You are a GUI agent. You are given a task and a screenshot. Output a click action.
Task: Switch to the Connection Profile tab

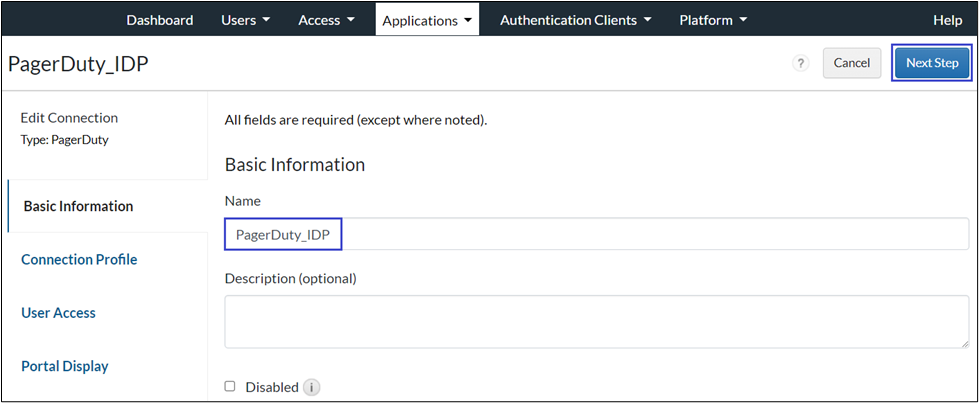pyautogui.click(x=79, y=259)
